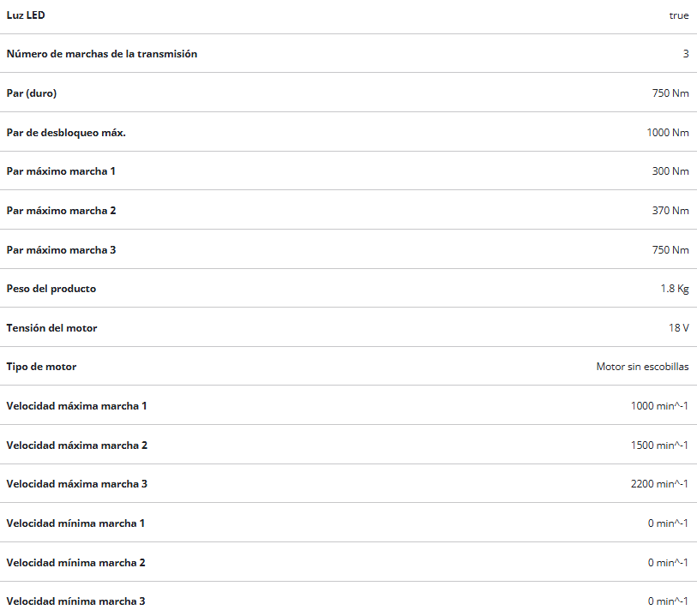Select the '1000 Nm' unlocking torque value
The image size is (697, 616).
coord(667,133)
